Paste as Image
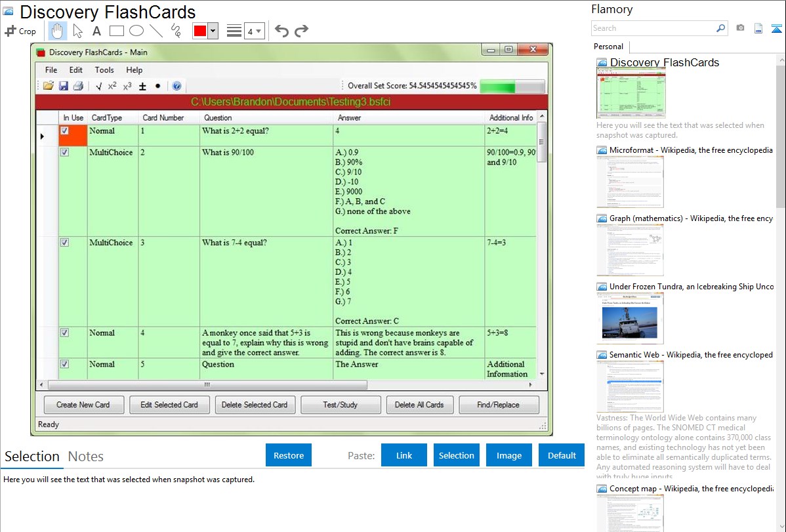This screenshot has height=532, width=786. pos(508,455)
